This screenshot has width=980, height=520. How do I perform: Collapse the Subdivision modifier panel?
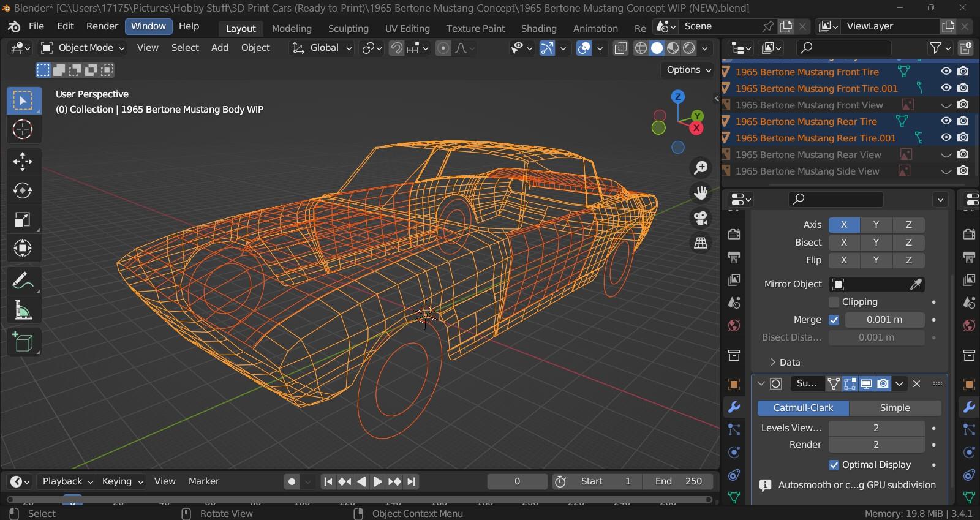pyautogui.click(x=761, y=383)
